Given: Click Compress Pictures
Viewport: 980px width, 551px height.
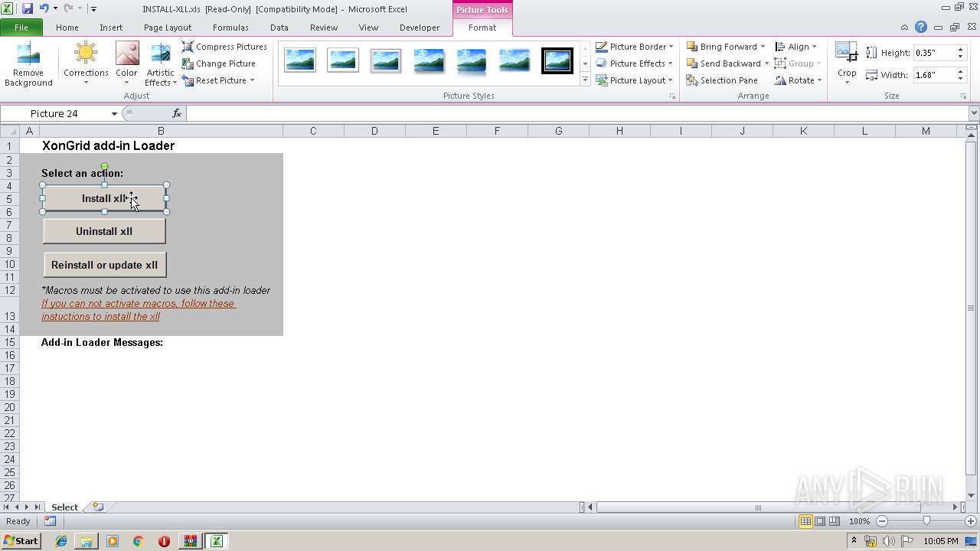Looking at the screenshot, I should tap(224, 47).
